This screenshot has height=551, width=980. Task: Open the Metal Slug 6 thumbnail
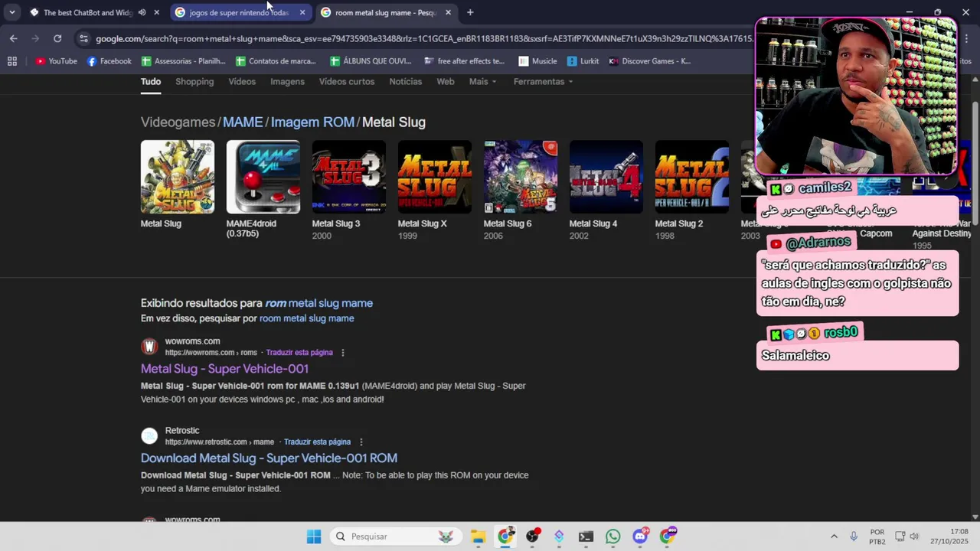521,177
